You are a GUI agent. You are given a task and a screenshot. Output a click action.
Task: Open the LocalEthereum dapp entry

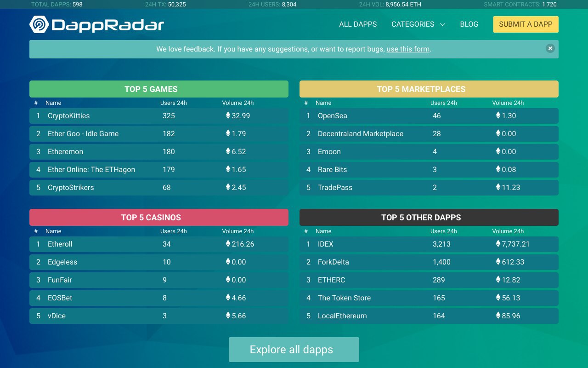(x=342, y=316)
